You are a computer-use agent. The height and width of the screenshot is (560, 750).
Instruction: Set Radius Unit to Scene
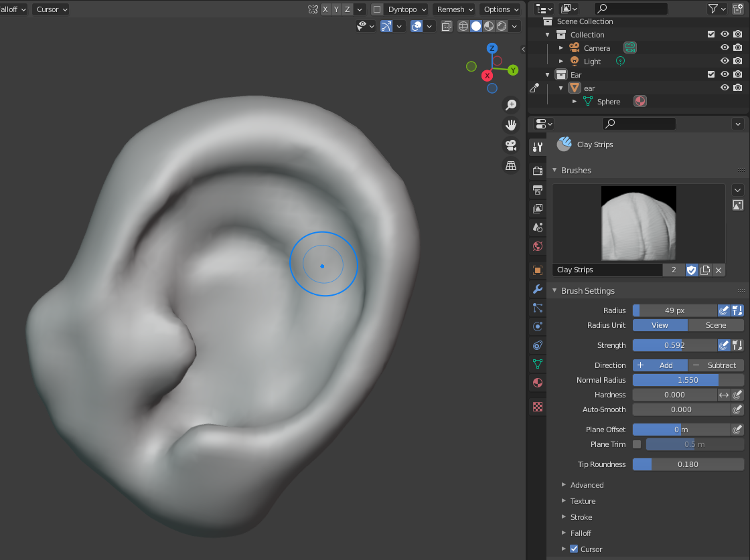point(716,325)
